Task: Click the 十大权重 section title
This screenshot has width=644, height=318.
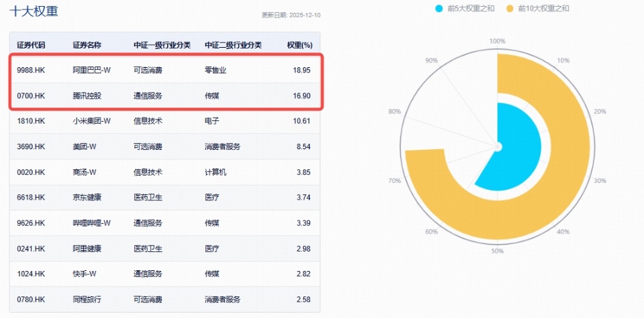Action: (34, 11)
